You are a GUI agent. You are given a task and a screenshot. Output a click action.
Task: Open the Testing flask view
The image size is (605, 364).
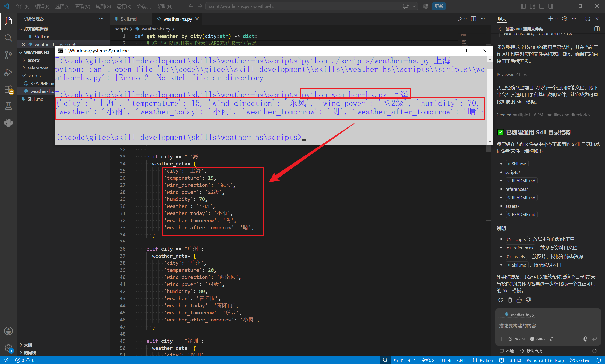click(8, 106)
